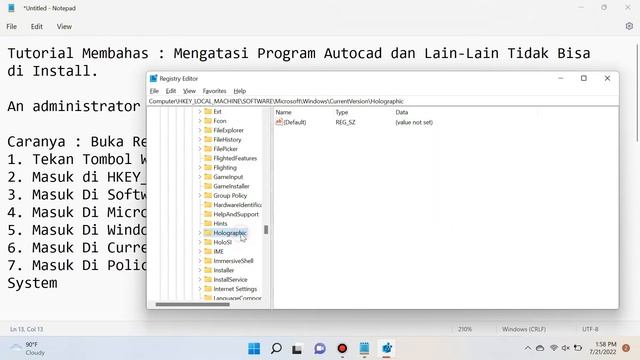Open Windows Start menu
The image size is (640, 360).
[254, 348]
